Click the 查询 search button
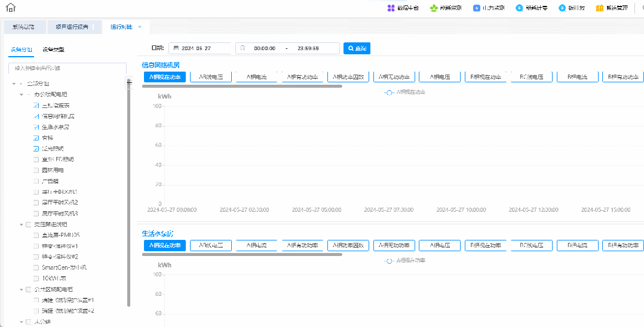The image size is (644, 327). click(357, 48)
